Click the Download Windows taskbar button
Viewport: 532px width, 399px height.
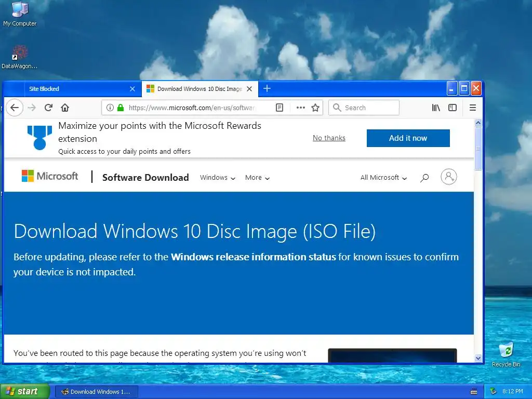pos(96,392)
